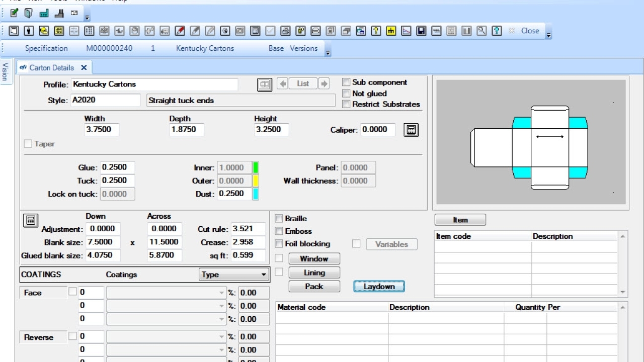Click the person silhouette toolbar icon
Image resolution: width=644 pixels, height=362 pixels.
click(29, 31)
